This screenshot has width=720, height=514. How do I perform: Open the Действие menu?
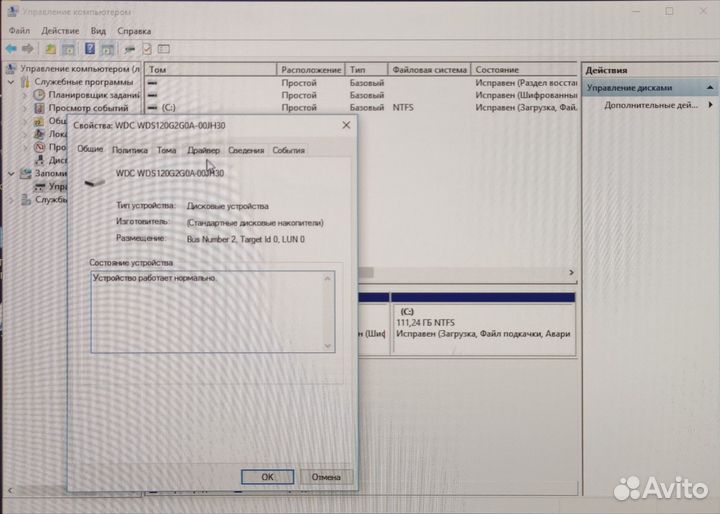coord(60,31)
